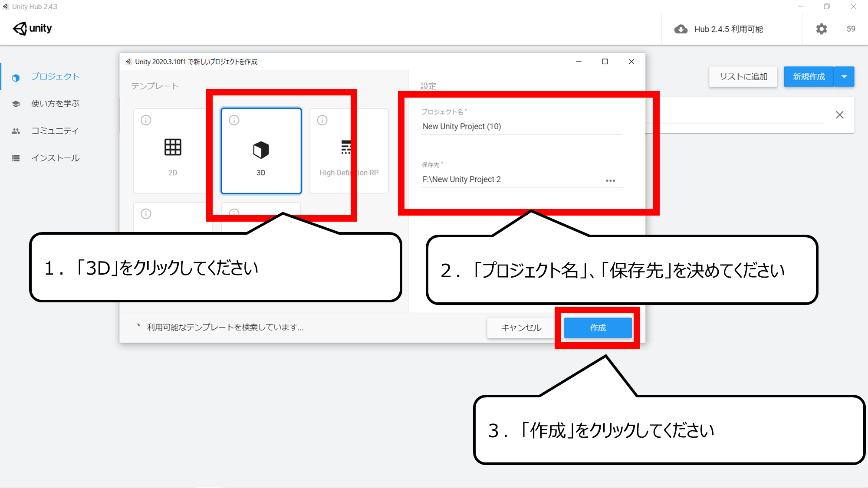Viewport: 868px width, 488px height.
Task: Click account initials 59 in header
Action: [x=851, y=29]
